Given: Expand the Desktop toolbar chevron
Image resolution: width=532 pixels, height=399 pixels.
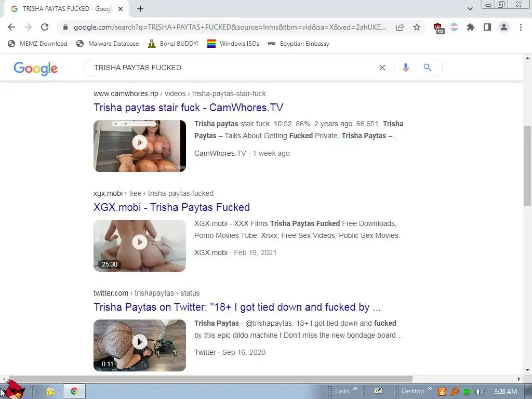Looking at the screenshot, I should [430, 389].
